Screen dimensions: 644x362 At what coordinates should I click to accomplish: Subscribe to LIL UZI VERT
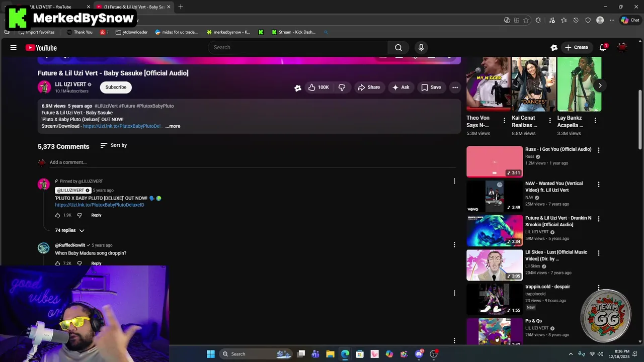click(116, 87)
